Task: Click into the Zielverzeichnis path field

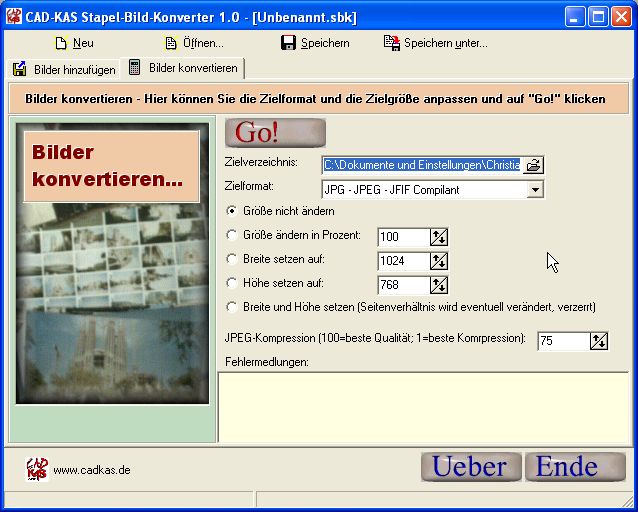Action: (422, 164)
